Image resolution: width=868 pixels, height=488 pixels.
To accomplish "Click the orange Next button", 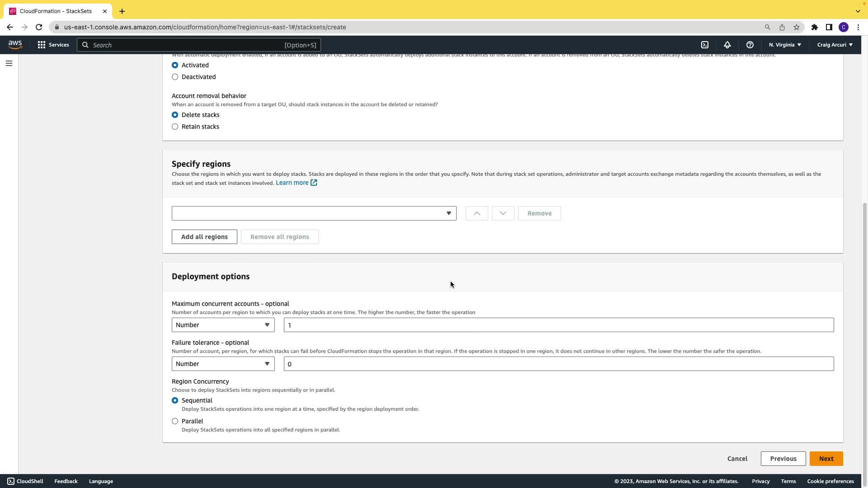I will (826, 459).
